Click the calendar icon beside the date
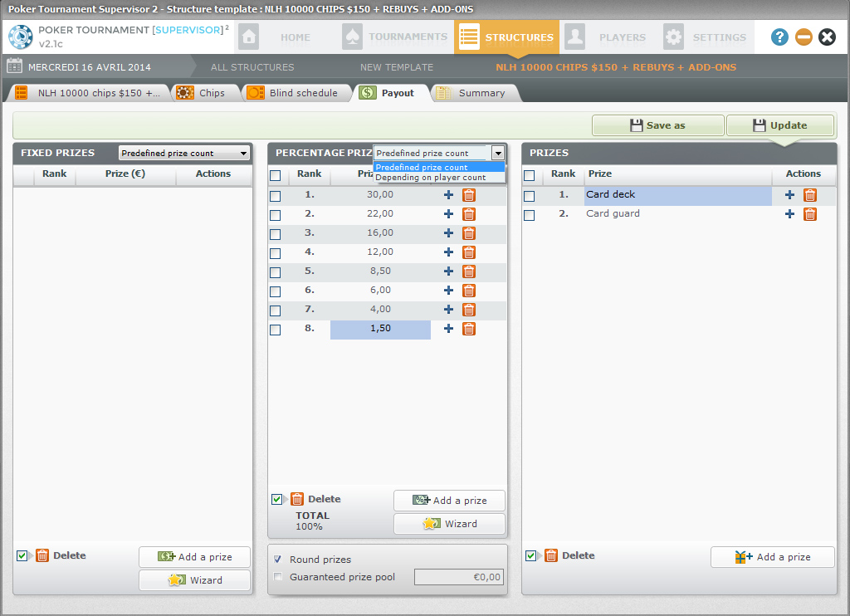Image resolution: width=850 pixels, height=616 pixels. (x=14, y=67)
